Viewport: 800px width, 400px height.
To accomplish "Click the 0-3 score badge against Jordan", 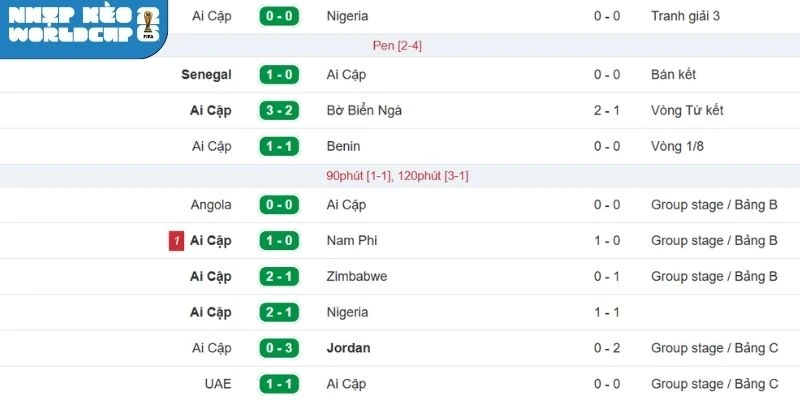I will pyautogui.click(x=280, y=348).
